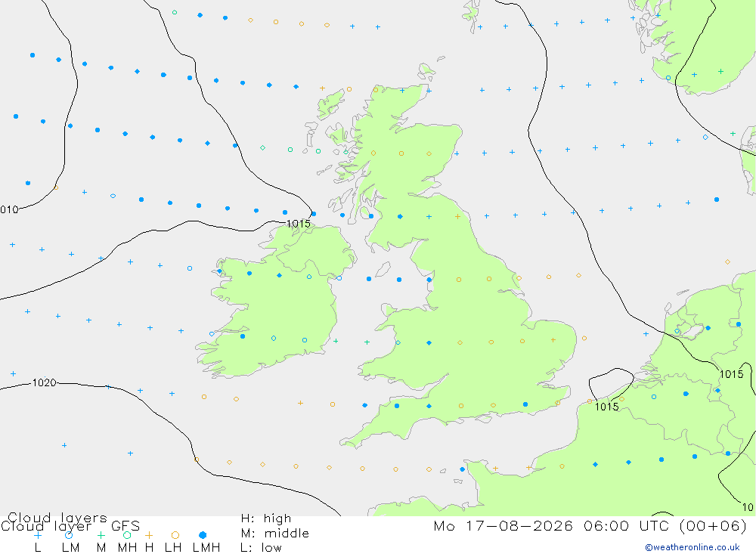Click the 'H: high' legend text
The height and width of the screenshot is (554, 756).
[x=266, y=518]
